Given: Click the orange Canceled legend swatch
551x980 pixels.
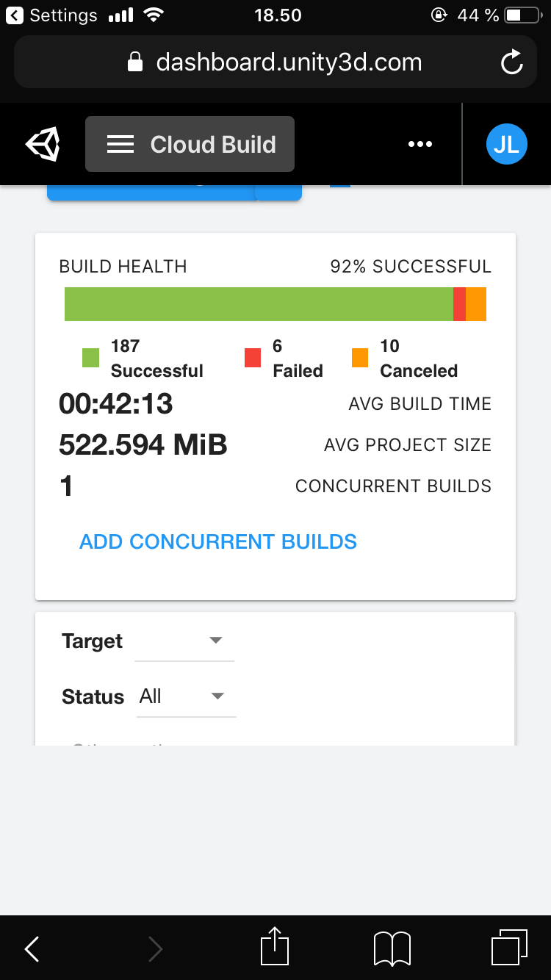Looking at the screenshot, I should click(x=360, y=359).
